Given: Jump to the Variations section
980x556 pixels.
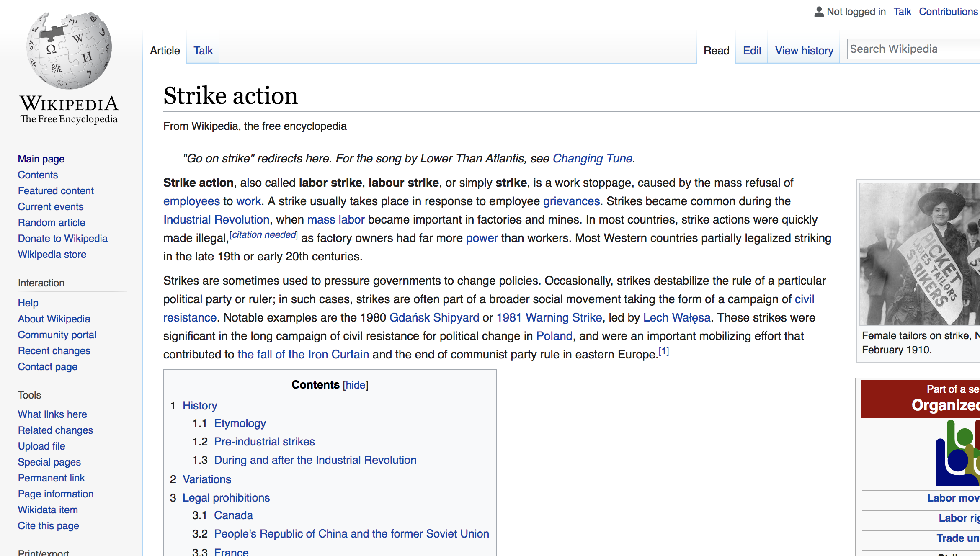Looking at the screenshot, I should click(x=207, y=479).
